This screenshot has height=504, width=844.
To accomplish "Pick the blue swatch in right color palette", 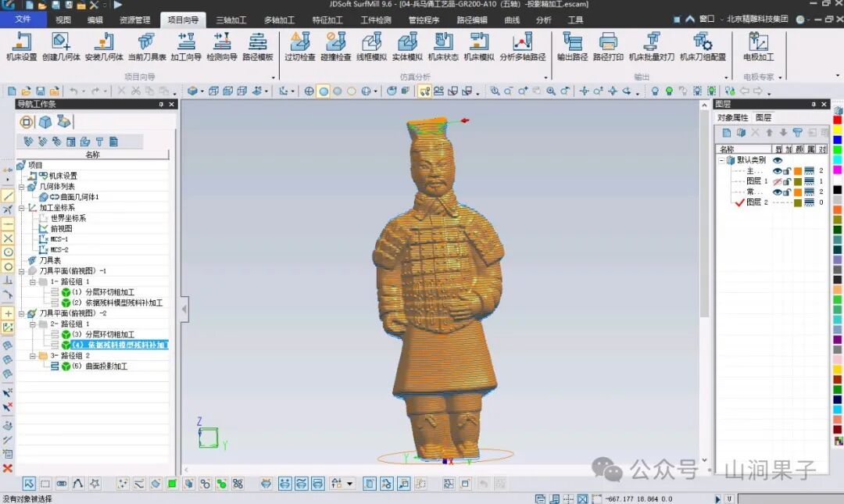I will (838, 140).
